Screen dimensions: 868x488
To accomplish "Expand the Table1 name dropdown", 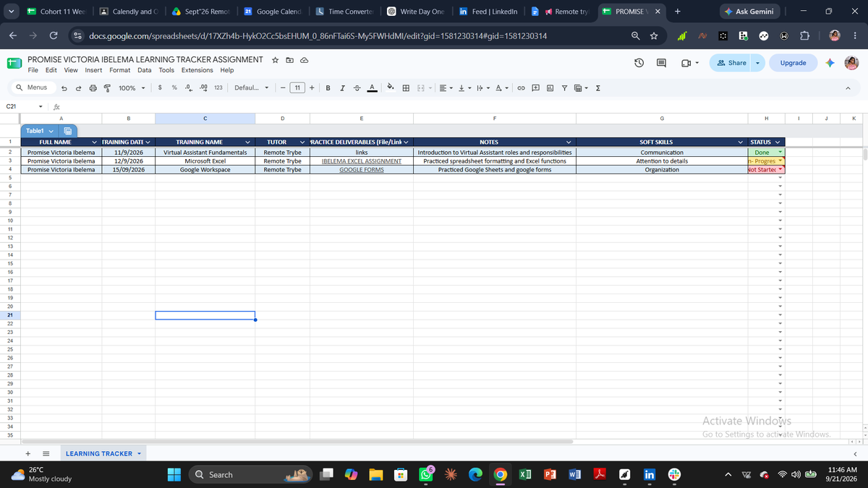I will [51, 131].
